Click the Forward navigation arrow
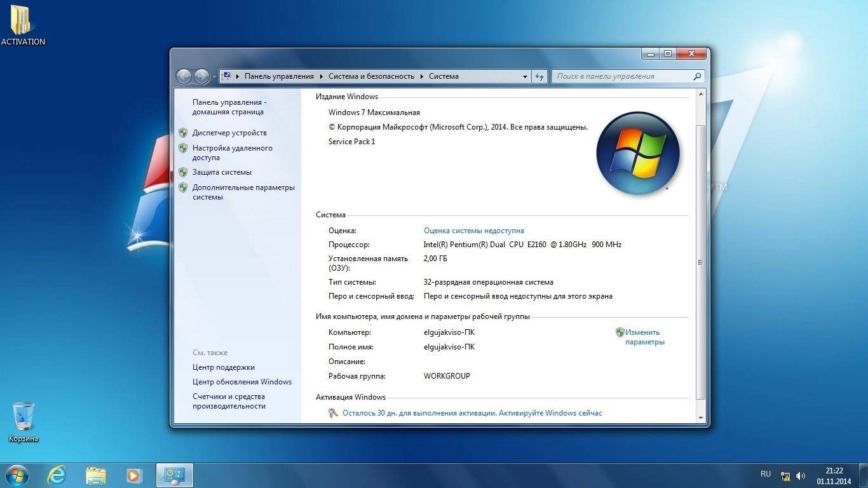 point(201,76)
